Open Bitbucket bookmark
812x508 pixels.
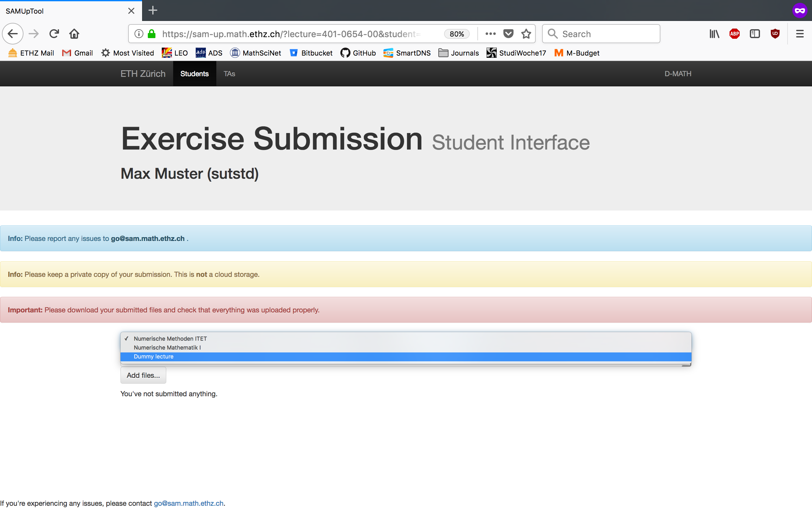[311, 53]
